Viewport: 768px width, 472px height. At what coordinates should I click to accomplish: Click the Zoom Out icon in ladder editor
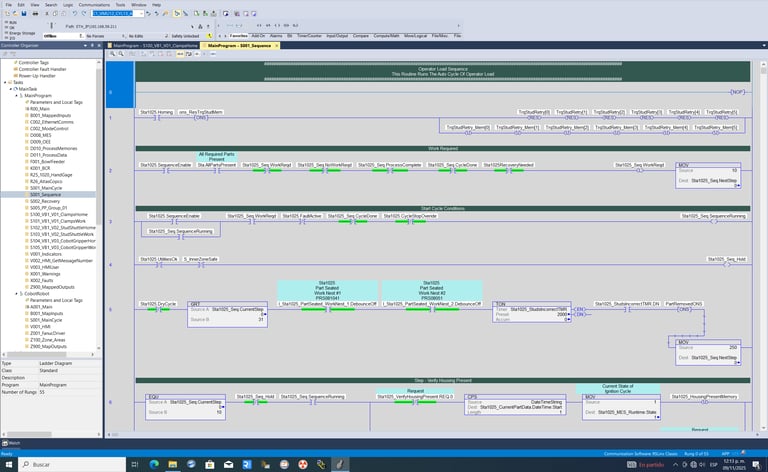(x=121, y=54)
